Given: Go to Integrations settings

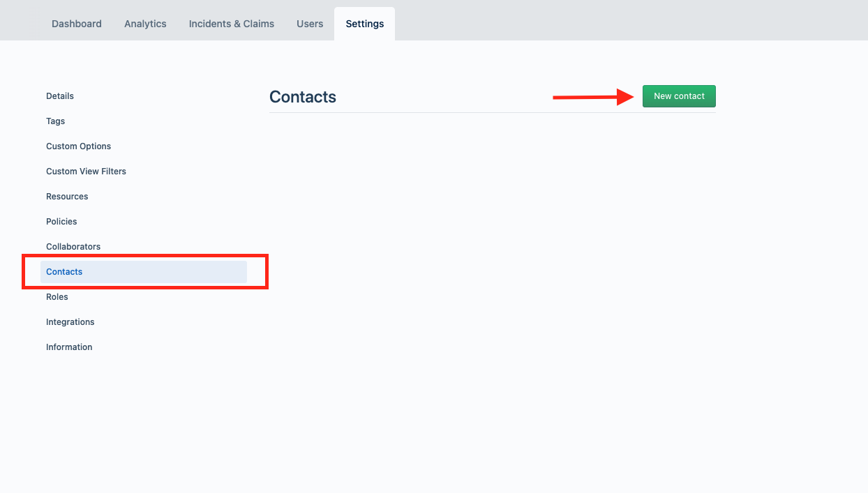Looking at the screenshot, I should click(x=70, y=322).
